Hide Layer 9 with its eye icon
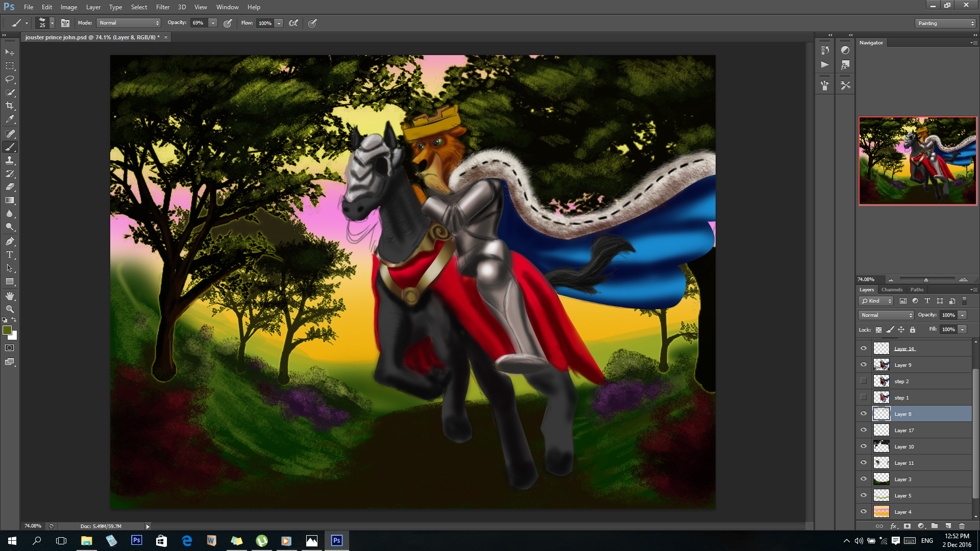This screenshot has height=551, width=980. (864, 365)
